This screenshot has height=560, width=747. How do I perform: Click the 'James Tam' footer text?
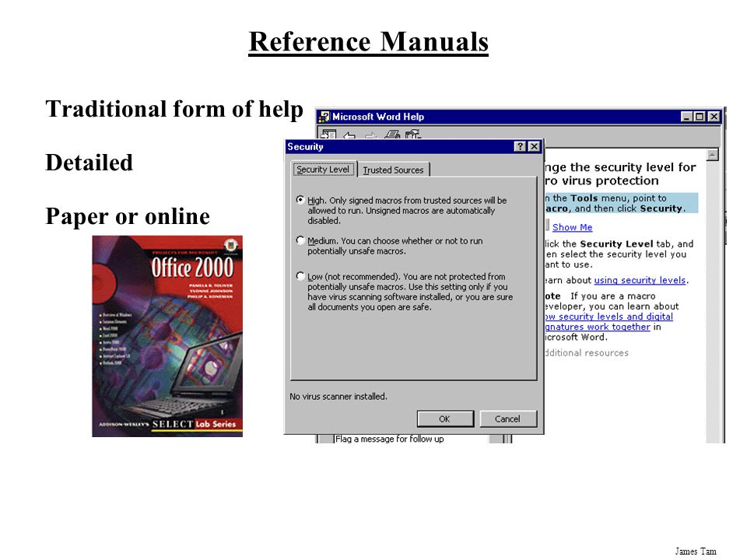click(x=696, y=551)
